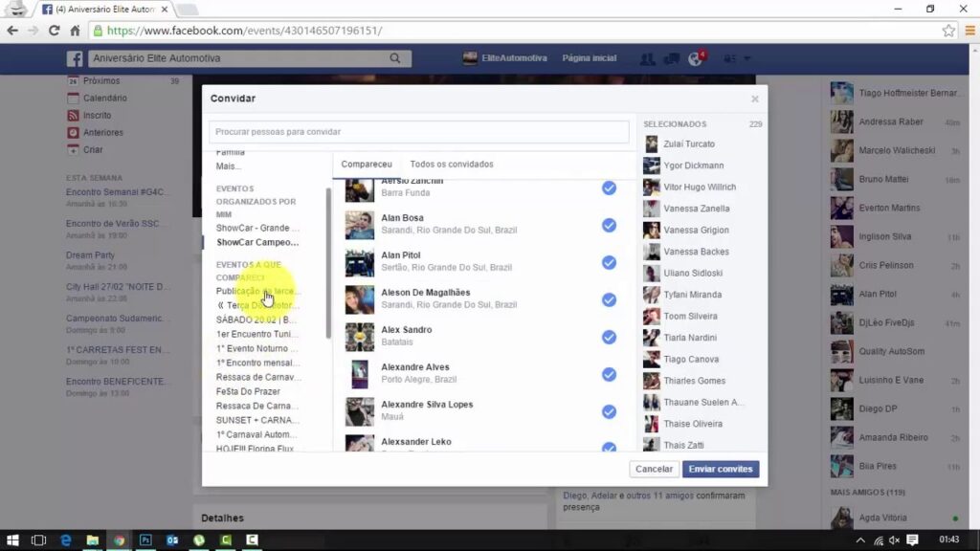Expand the Mais... list option
This screenshot has height=551, width=980.
click(228, 166)
